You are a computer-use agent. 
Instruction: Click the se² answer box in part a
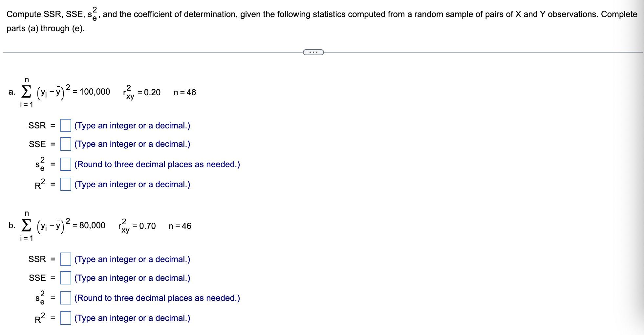tap(66, 165)
